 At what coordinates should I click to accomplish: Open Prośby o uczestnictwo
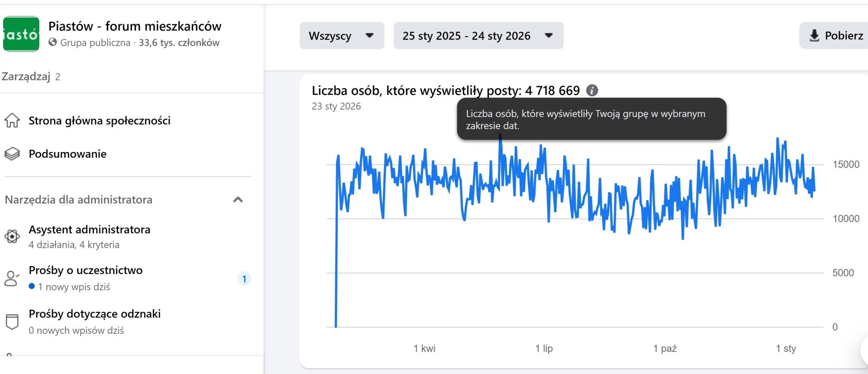pyautogui.click(x=85, y=270)
